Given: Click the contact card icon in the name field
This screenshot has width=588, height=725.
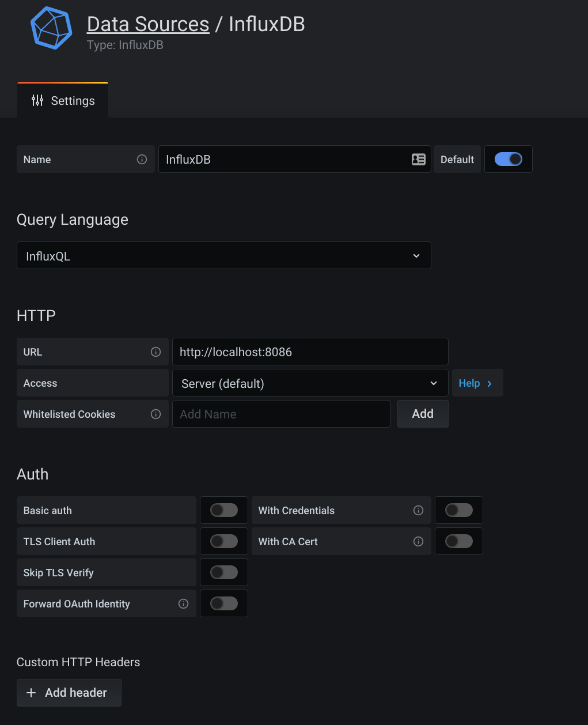Looking at the screenshot, I should 419,159.
